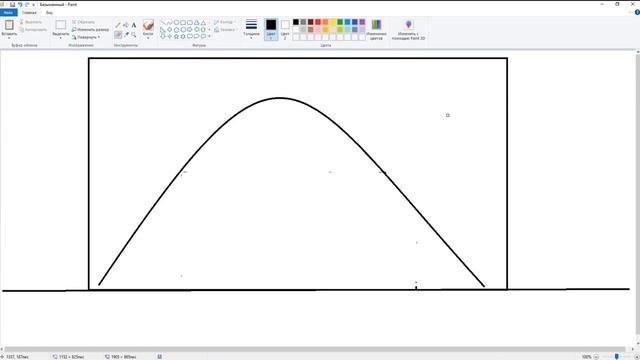Screen dimensions: 640x360
Task: Choose the Five-point star shape
Action: tap(176, 36)
